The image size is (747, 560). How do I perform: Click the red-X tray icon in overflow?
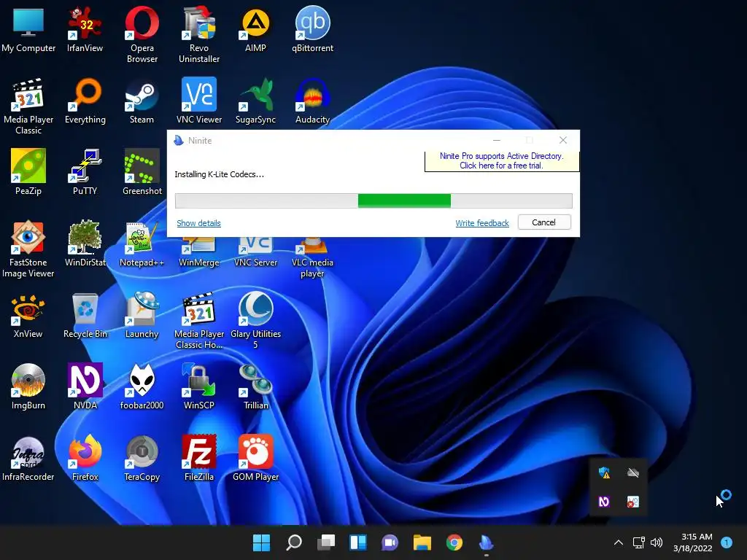pyautogui.click(x=632, y=502)
